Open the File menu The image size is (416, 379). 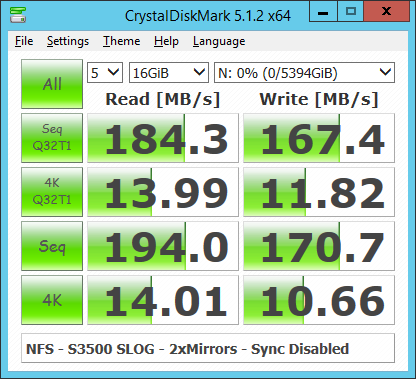[24, 41]
